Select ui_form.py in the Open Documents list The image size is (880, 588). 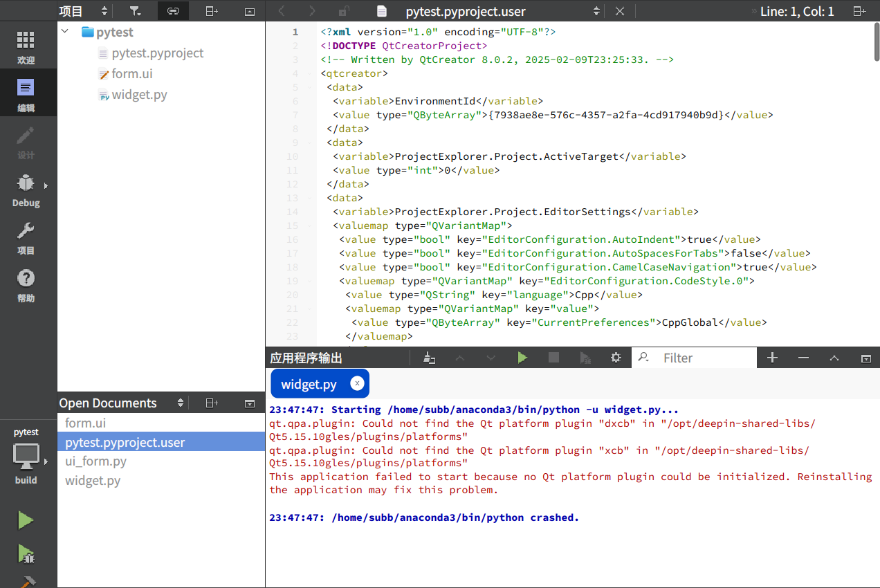(161, 461)
